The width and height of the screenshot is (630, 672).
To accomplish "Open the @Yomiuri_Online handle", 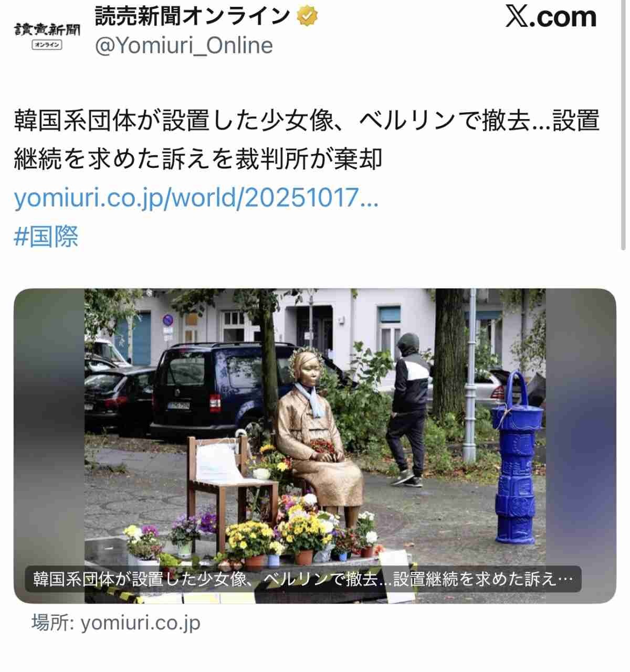I will (184, 46).
